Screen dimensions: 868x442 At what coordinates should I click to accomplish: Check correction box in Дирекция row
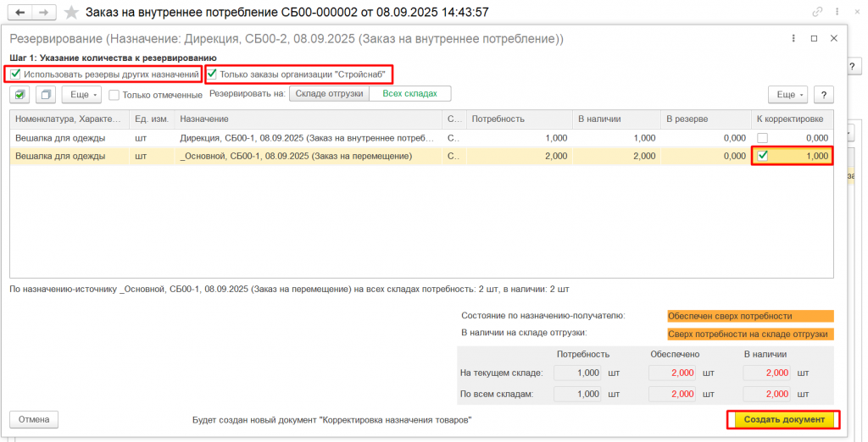(x=762, y=138)
